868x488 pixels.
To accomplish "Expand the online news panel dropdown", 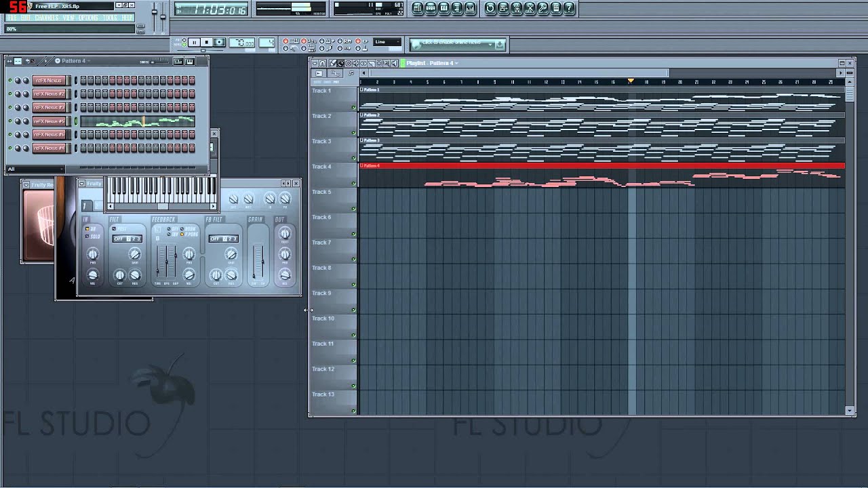I will point(490,45).
